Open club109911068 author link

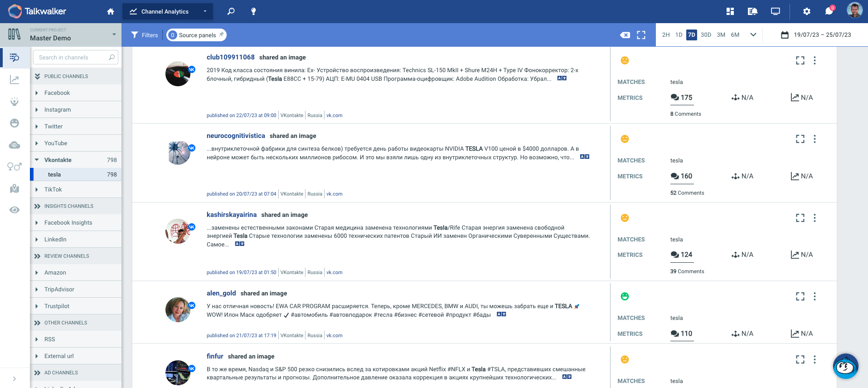click(231, 57)
